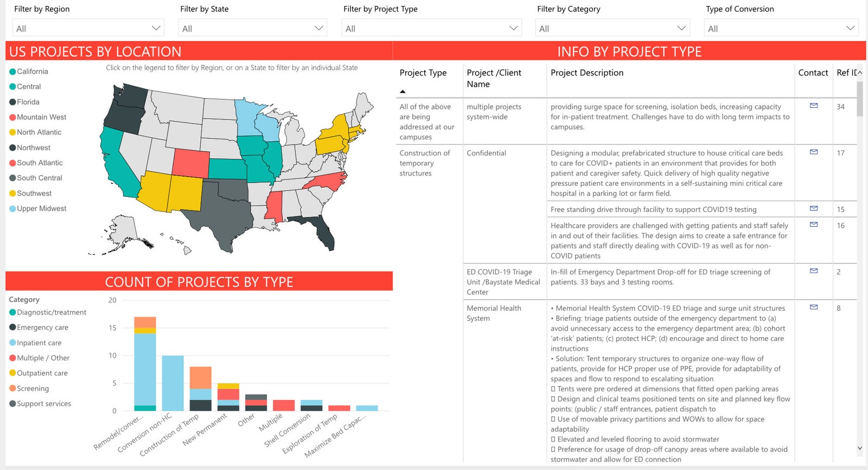Filter by Northwest legend item
The image size is (868, 470).
pos(30,147)
